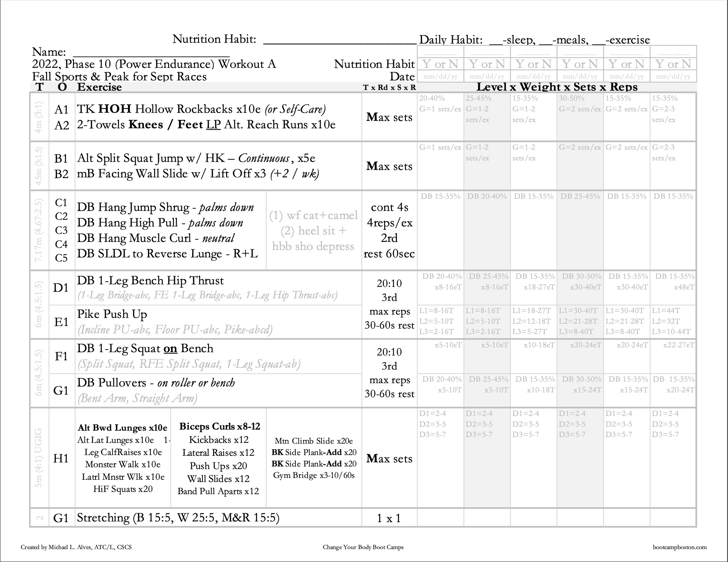Click 'Created by Michael L. Alves, ATC/L, CSCS' footer
Image resolution: width=728 pixels, height=562 pixels.
76,547
